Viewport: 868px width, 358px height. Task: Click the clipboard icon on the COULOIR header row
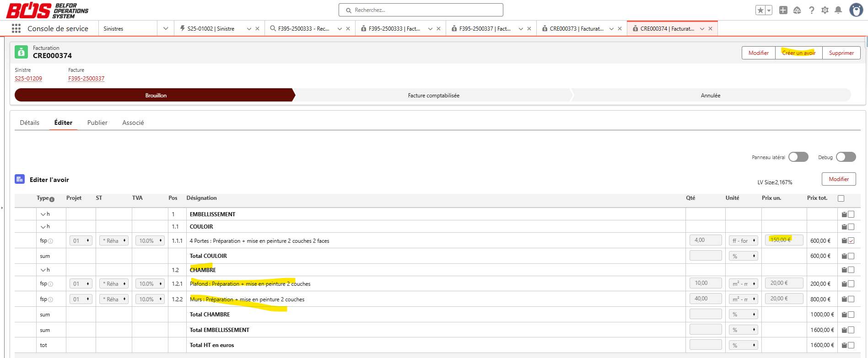click(844, 226)
